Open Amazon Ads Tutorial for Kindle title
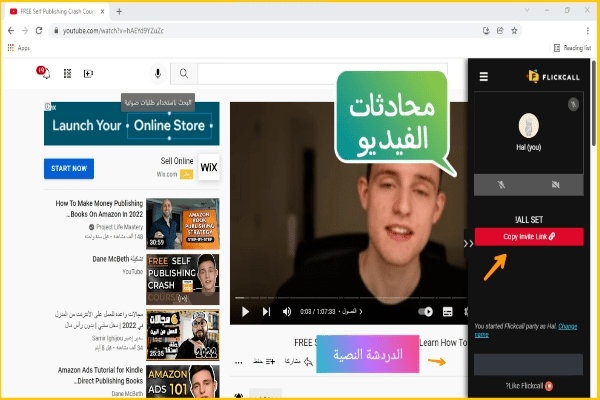 tap(101, 376)
